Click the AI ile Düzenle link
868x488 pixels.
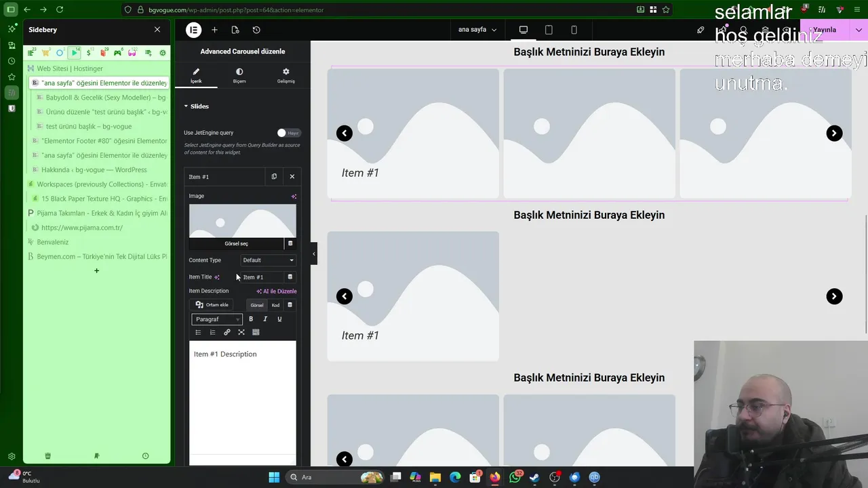pyautogui.click(x=277, y=291)
